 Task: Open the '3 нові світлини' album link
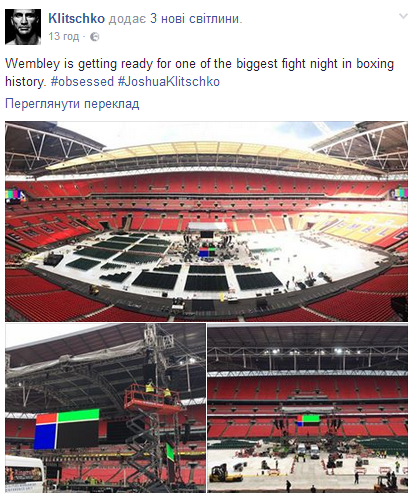pos(194,19)
